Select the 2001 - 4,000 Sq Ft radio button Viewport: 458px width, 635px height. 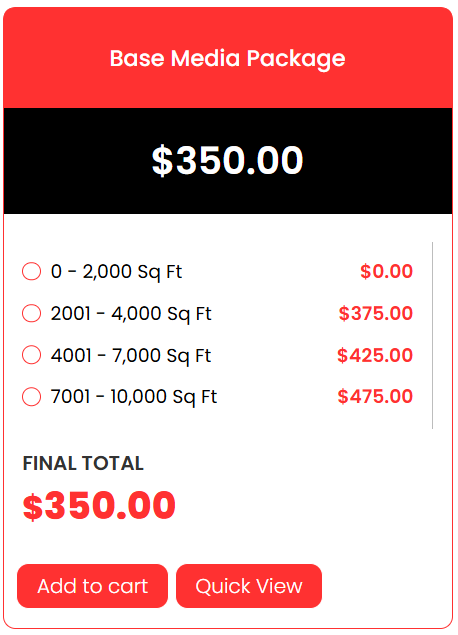click(31, 313)
